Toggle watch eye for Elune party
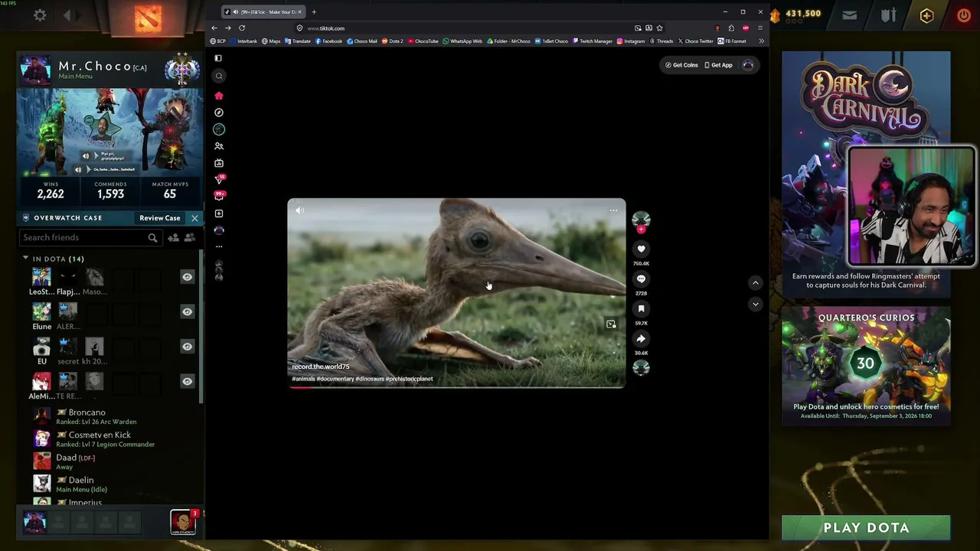 (x=187, y=312)
